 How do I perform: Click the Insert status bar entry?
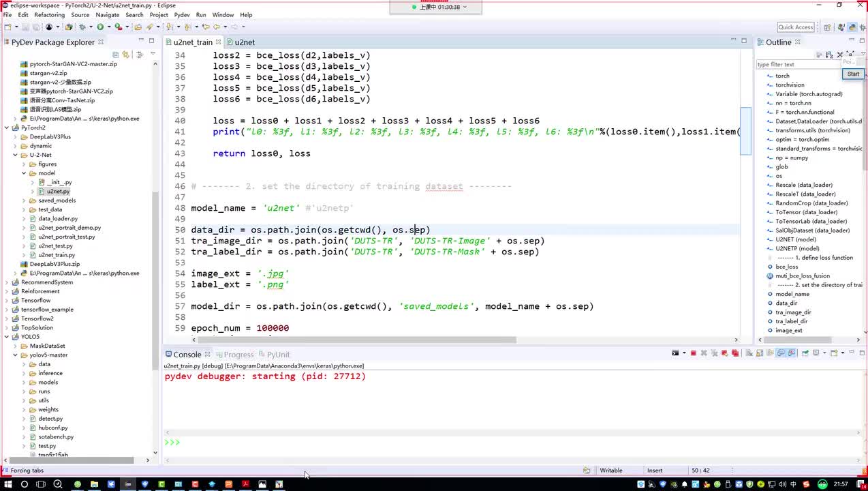(655, 471)
